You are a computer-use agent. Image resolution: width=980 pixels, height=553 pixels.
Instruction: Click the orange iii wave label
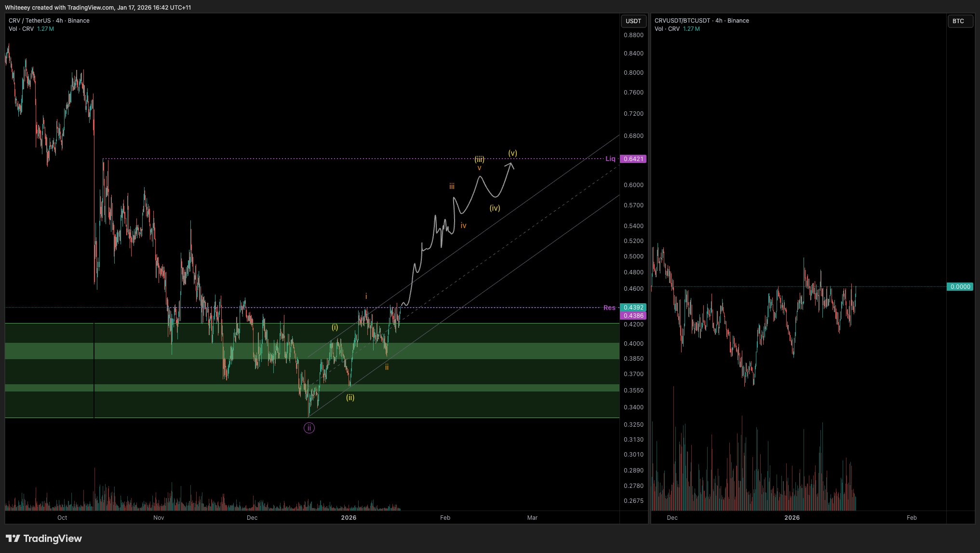[452, 186]
